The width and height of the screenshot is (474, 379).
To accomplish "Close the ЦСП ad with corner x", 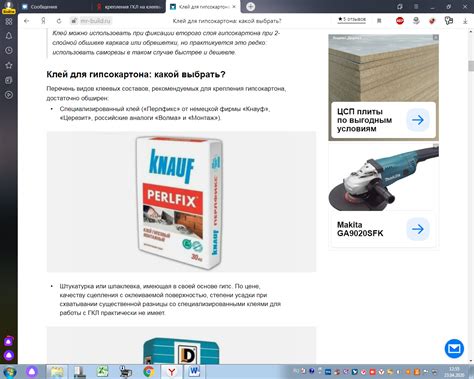I will [x=435, y=38].
